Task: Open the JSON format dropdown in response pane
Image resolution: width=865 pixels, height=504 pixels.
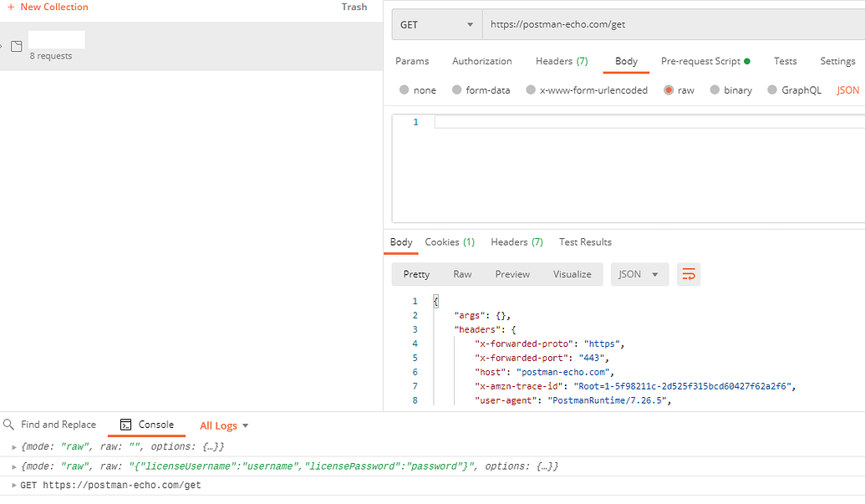Action: 639,273
